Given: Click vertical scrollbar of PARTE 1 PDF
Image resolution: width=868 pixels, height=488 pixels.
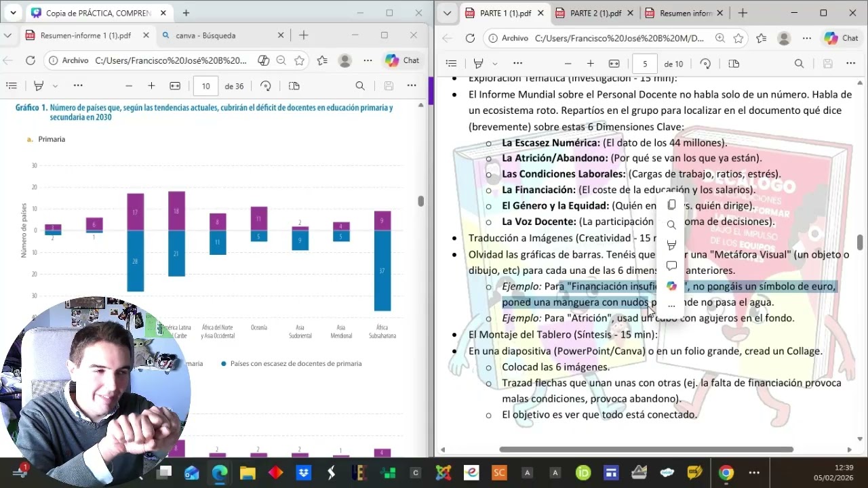Looking at the screenshot, I should click(861, 242).
